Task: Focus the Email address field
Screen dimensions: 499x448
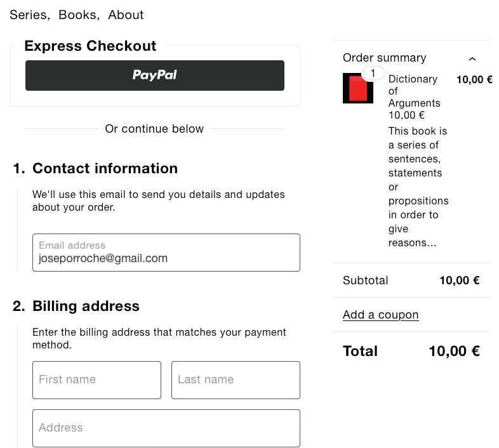Action: tap(166, 253)
